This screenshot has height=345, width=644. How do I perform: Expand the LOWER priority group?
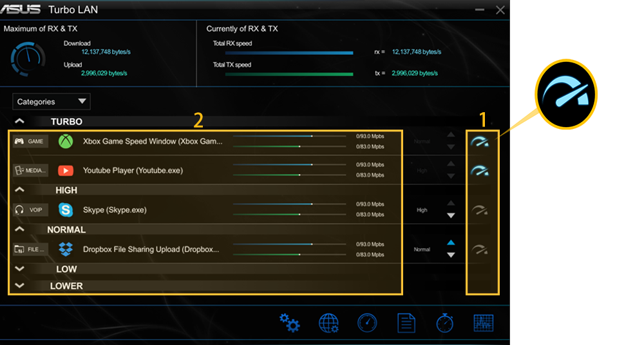20,286
